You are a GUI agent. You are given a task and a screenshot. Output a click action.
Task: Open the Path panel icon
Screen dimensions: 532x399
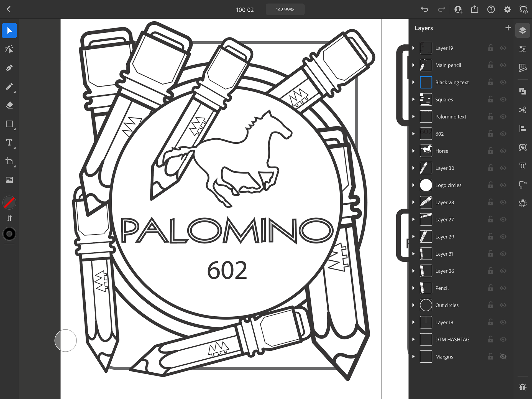pyautogui.click(x=523, y=185)
